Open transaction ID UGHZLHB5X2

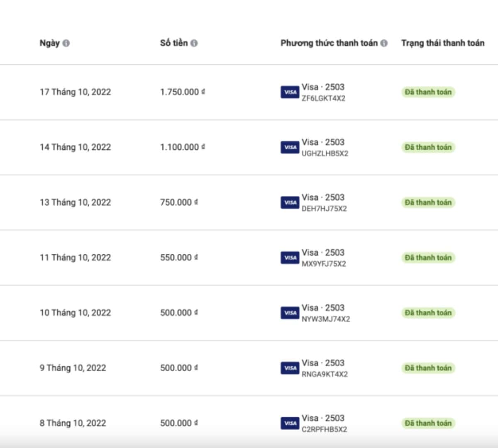point(325,153)
